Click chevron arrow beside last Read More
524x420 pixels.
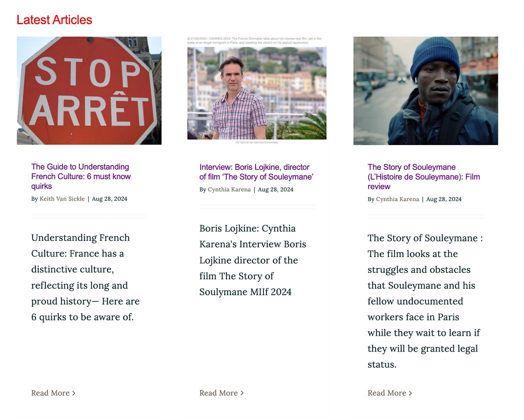coord(410,393)
